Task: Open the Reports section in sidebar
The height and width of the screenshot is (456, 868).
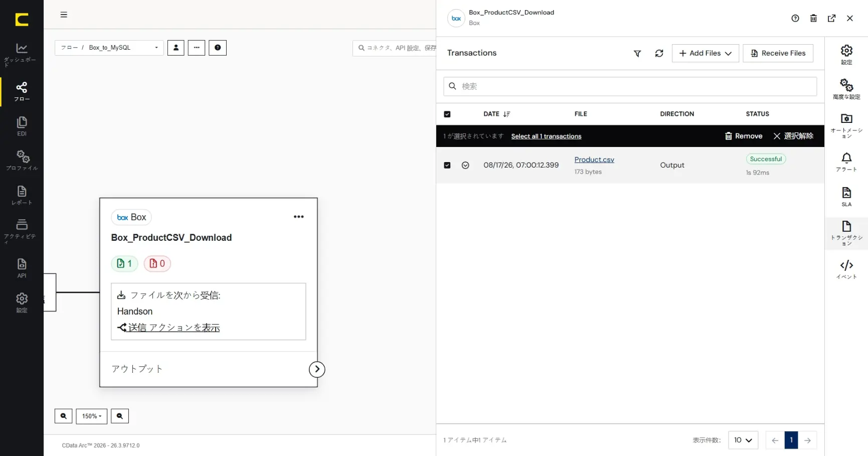Action: pyautogui.click(x=22, y=195)
